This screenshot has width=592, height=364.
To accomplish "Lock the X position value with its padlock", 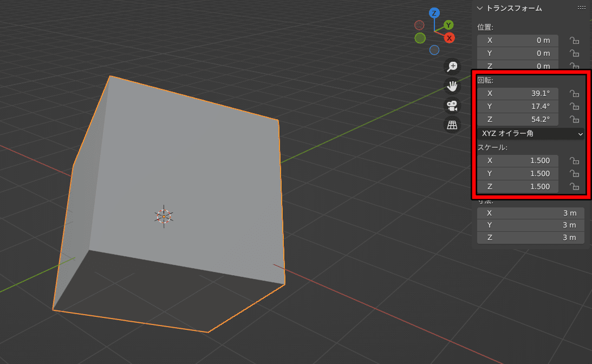I will pos(574,40).
